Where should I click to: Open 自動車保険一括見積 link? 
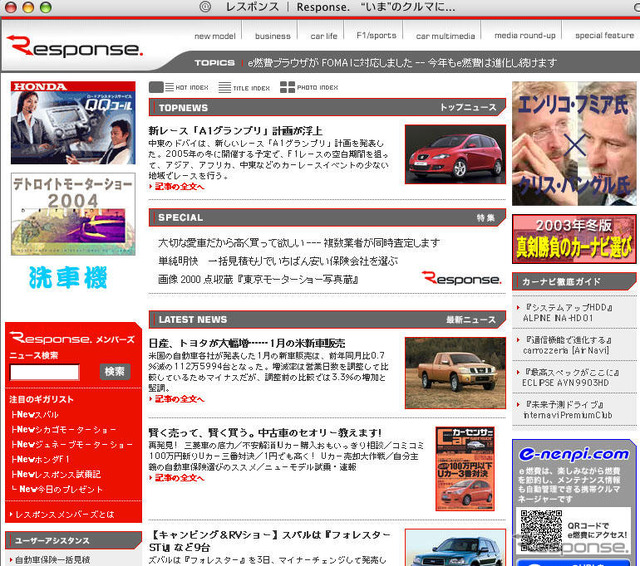tap(50, 560)
